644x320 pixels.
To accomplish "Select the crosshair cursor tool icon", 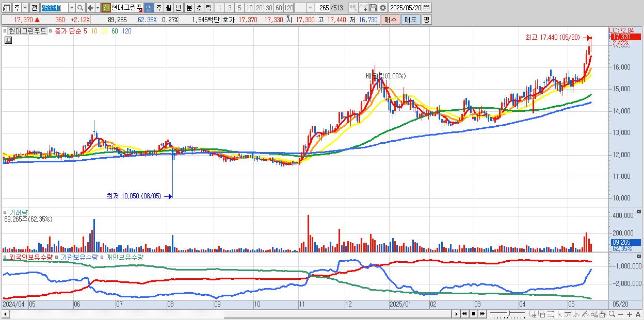I will pos(559,314).
